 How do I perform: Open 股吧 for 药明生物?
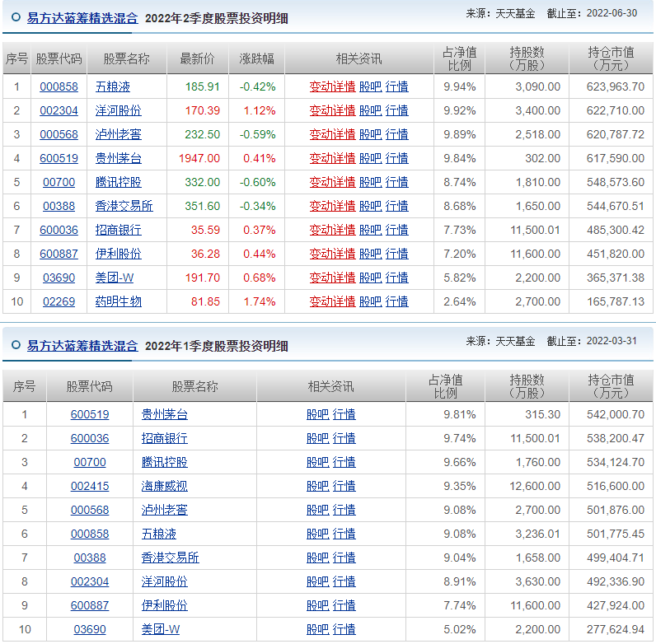(x=371, y=301)
